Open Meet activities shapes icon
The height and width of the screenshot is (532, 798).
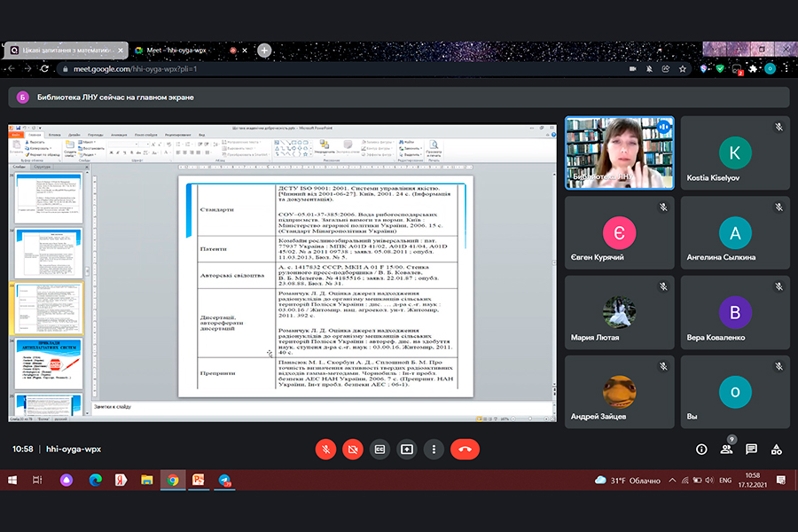[x=776, y=450]
